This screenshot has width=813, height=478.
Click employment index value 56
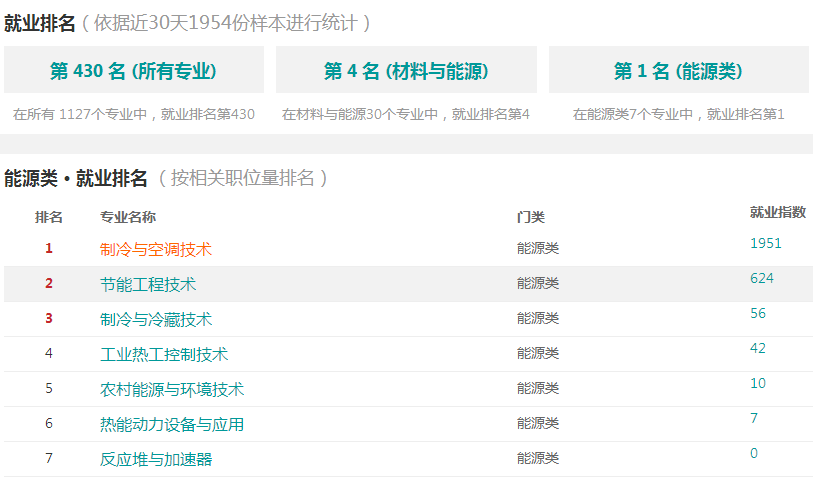tap(758, 313)
